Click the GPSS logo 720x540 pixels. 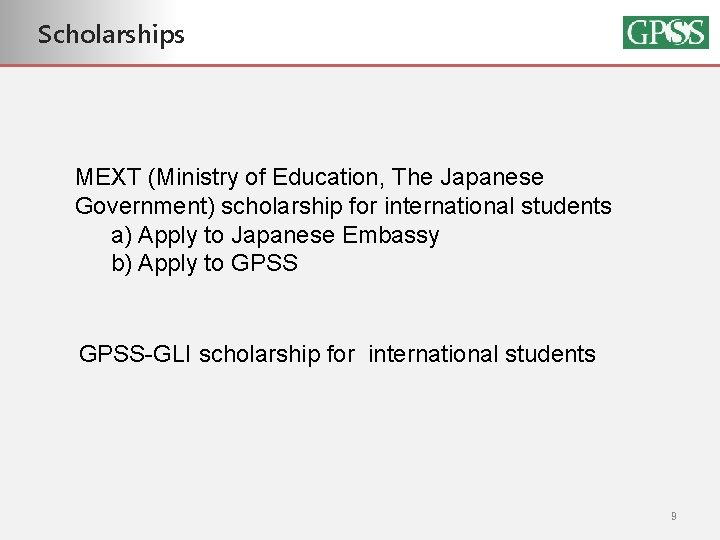coord(665,32)
